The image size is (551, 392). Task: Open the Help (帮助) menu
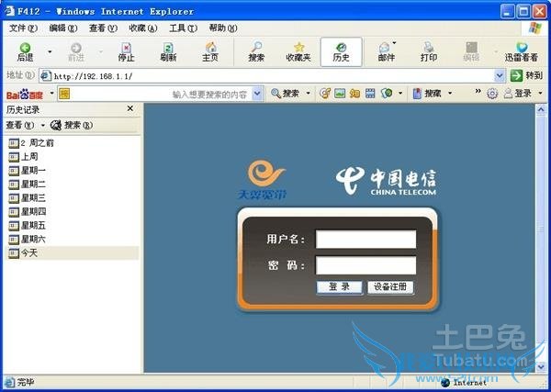pyautogui.click(x=223, y=28)
